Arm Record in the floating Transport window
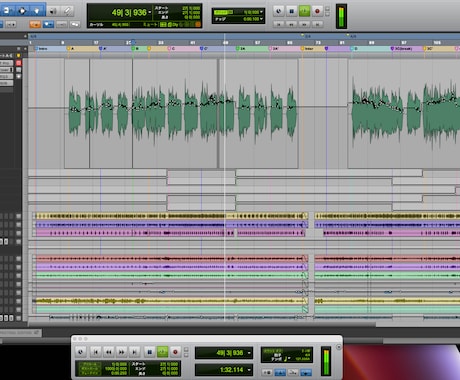This screenshot has height=380, width=460. click(175, 352)
